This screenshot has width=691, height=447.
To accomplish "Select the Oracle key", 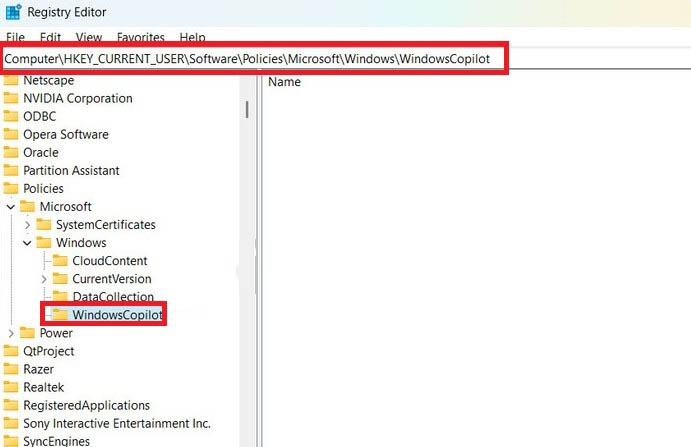I will [41, 153].
